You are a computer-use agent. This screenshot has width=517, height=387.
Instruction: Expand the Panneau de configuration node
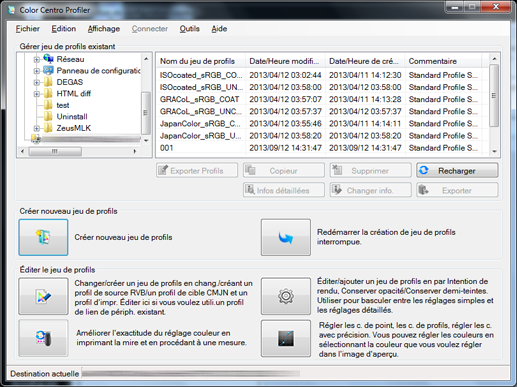coord(37,71)
